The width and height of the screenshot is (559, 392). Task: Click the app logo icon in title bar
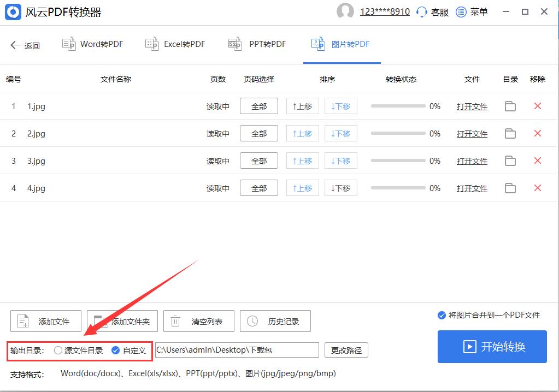[13, 11]
